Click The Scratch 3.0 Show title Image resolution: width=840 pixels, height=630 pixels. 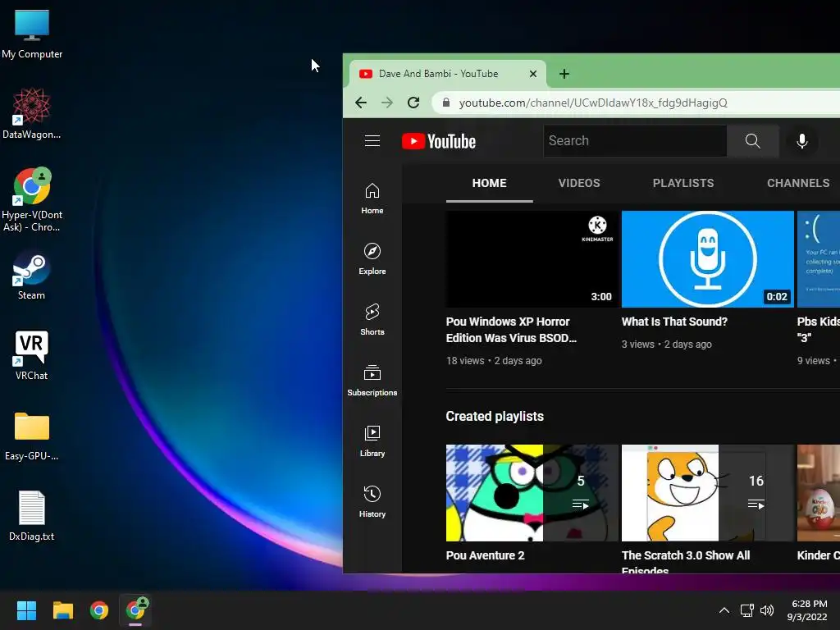click(686, 561)
